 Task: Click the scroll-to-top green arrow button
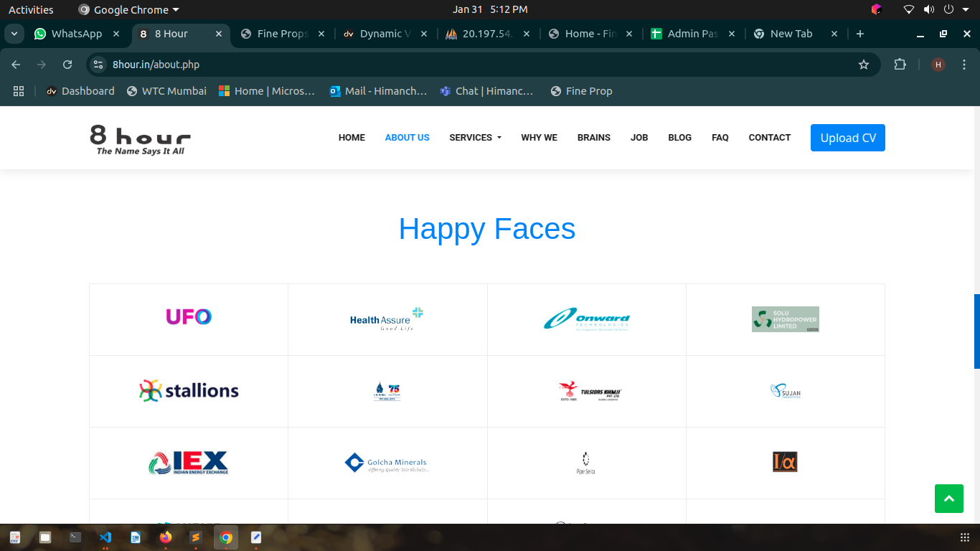(x=949, y=499)
